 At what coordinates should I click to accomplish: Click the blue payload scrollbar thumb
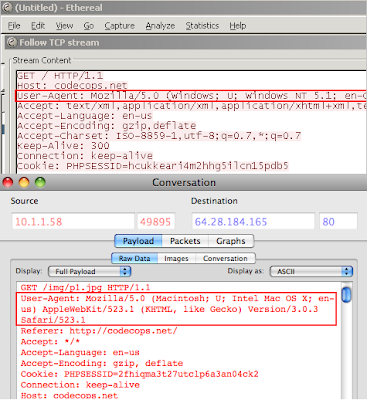(x=346, y=295)
